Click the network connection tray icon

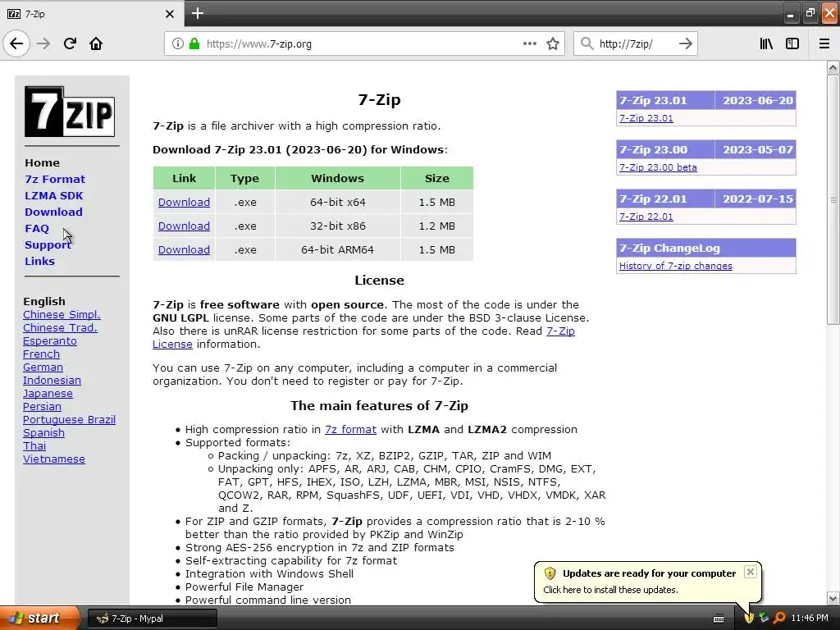764,618
